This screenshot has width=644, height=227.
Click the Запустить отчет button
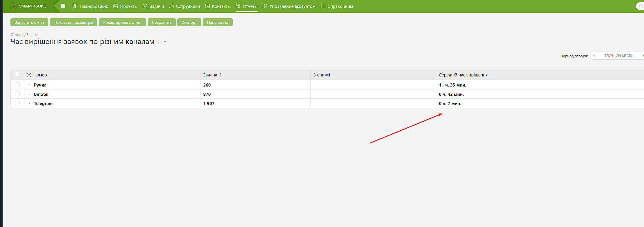(29, 22)
